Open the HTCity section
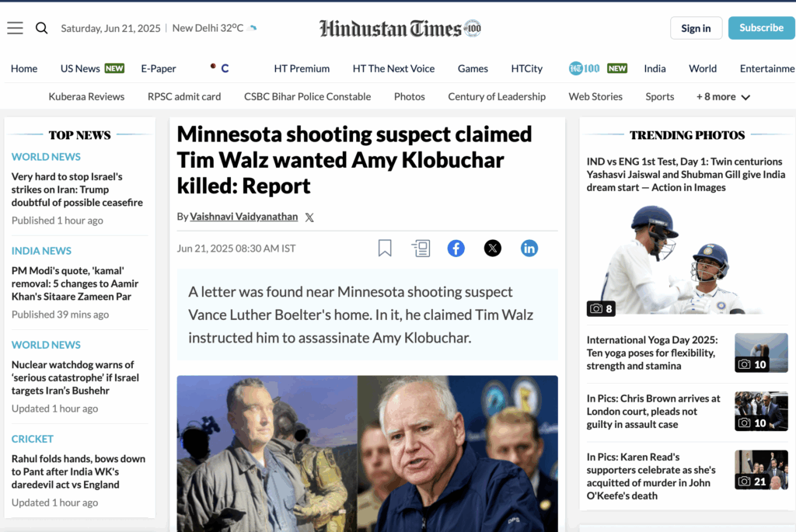The image size is (796, 532). [526, 68]
